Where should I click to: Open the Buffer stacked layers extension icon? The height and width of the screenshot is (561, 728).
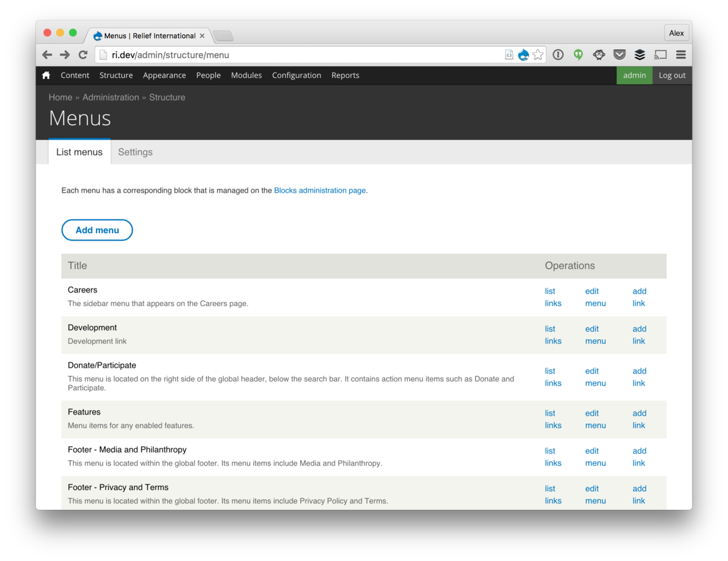click(x=640, y=55)
